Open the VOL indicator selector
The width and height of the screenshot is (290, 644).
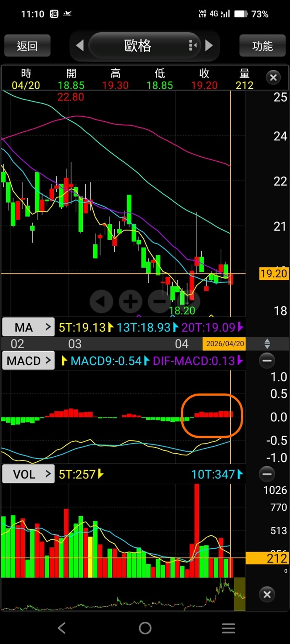[28, 475]
